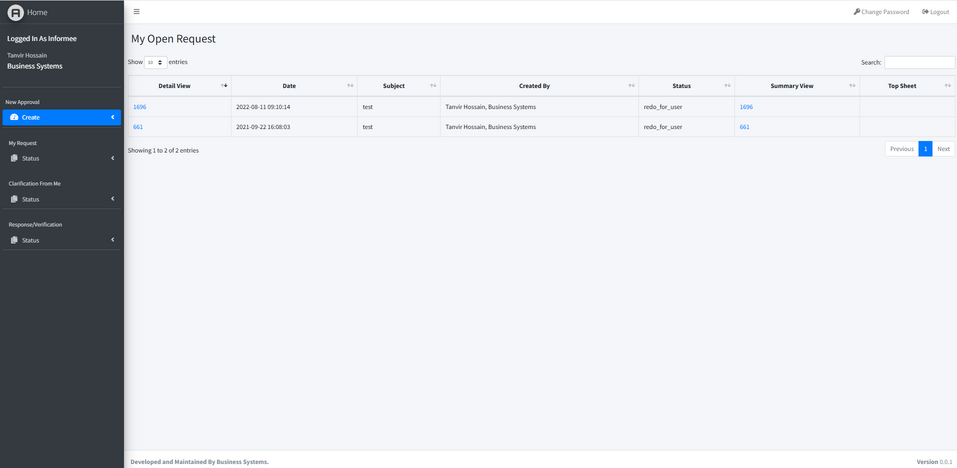Click Logout link
The width and height of the screenshot is (957, 468).
pos(936,12)
